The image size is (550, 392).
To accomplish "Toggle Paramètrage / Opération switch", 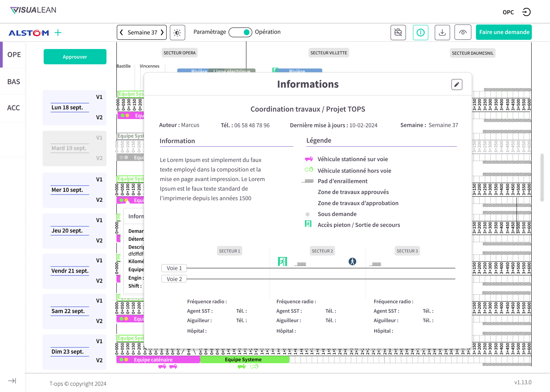I will (x=240, y=32).
